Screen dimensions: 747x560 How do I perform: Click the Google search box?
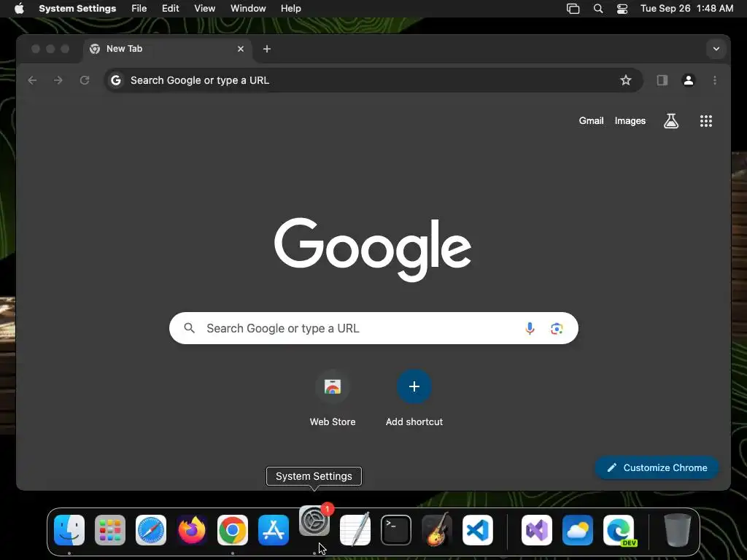coord(373,329)
